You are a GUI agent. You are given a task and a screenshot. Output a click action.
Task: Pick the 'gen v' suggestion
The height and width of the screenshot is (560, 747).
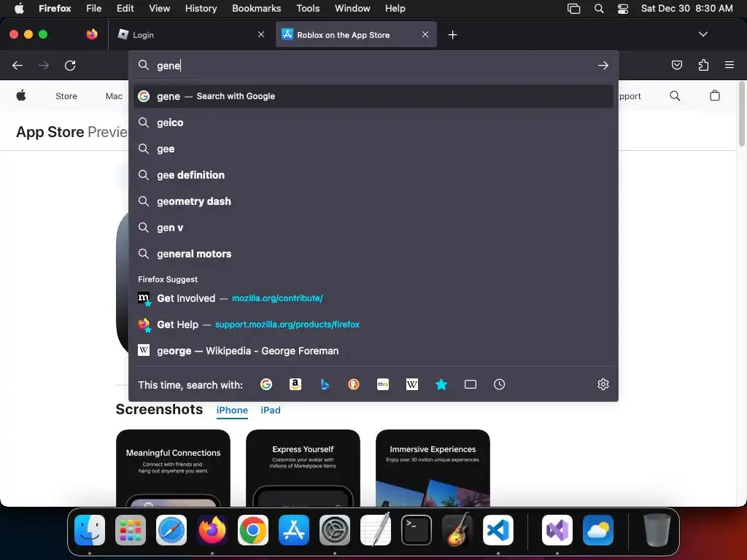tap(373, 227)
